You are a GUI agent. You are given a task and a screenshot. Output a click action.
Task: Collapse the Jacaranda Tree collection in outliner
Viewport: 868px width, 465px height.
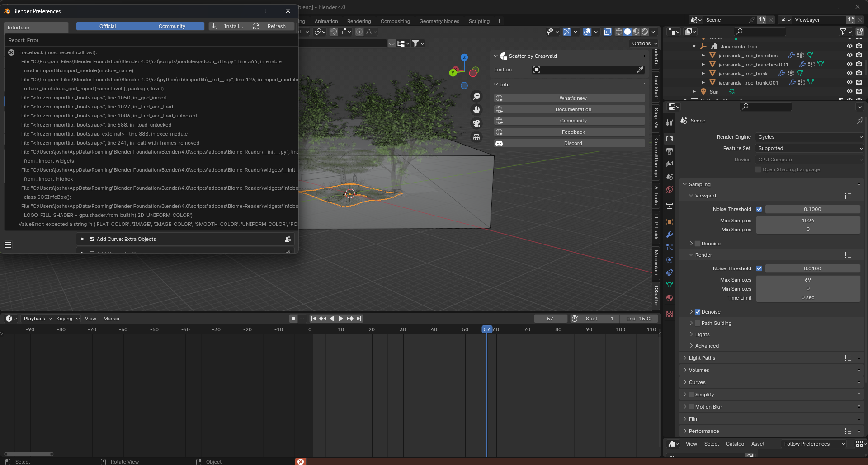(694, 47)
